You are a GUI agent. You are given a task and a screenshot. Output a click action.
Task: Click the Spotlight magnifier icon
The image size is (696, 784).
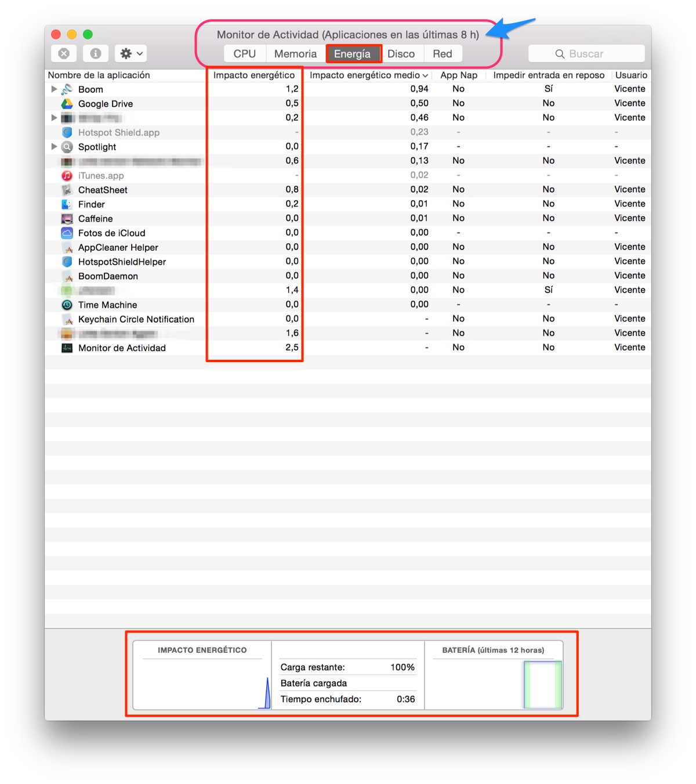(x=67, y=147)
